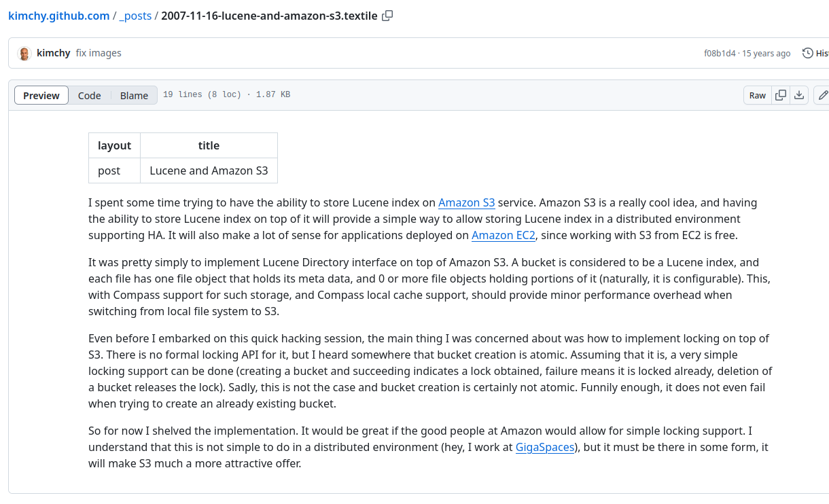Open kimchy's user profile link
Image resolution: width=829 pixels, height=504 pixels.
[53, 53]
